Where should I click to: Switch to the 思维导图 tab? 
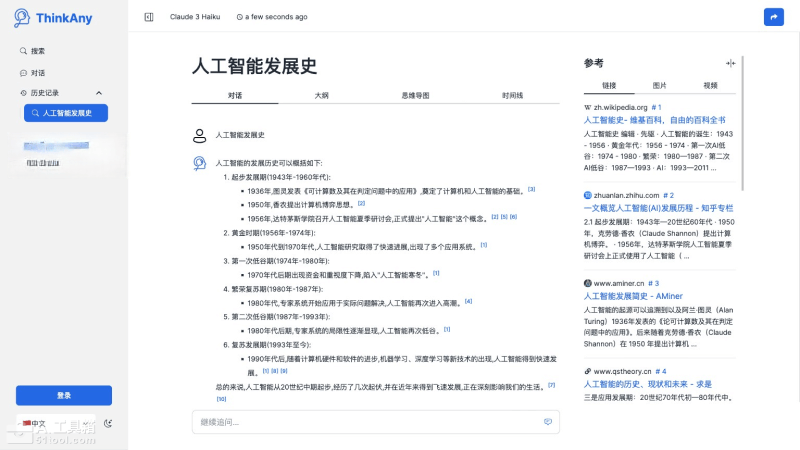click(x=415, y=95)
